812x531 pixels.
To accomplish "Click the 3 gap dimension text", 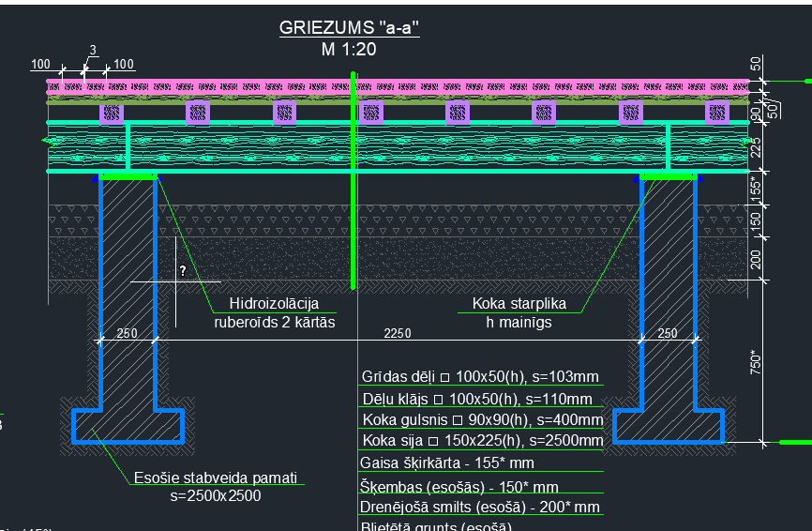I will (93, 50).
